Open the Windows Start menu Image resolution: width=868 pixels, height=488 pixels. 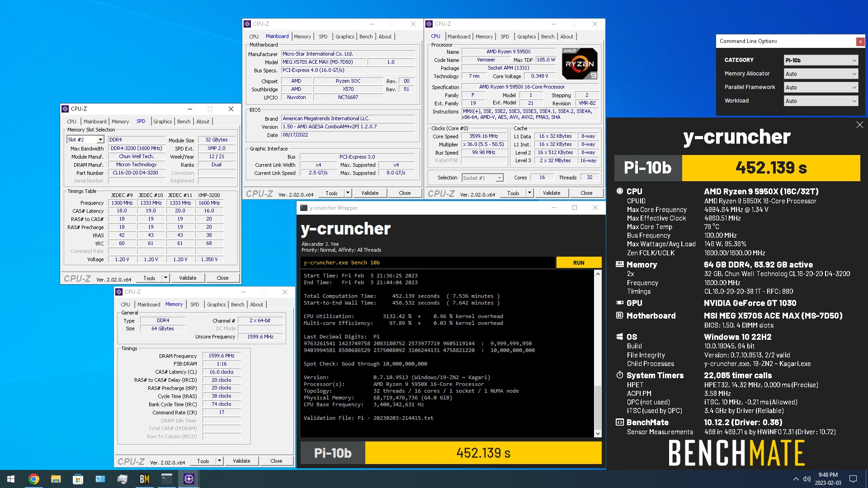coord(11,479)
